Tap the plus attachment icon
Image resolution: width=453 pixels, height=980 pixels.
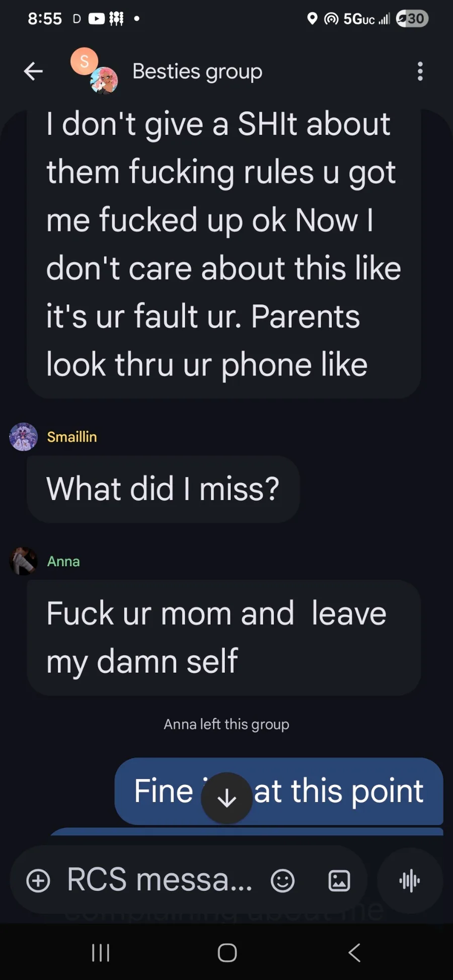point(38,881)
